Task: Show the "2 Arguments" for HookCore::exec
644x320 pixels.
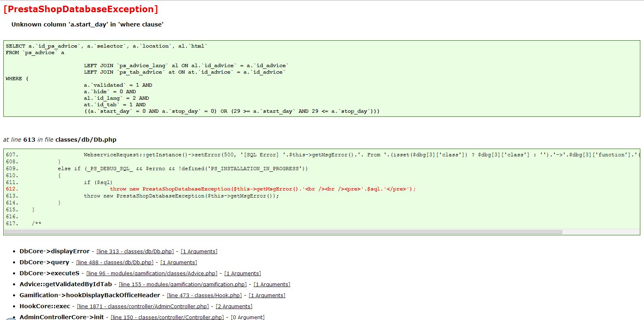Action: click(x=234, y=307)
